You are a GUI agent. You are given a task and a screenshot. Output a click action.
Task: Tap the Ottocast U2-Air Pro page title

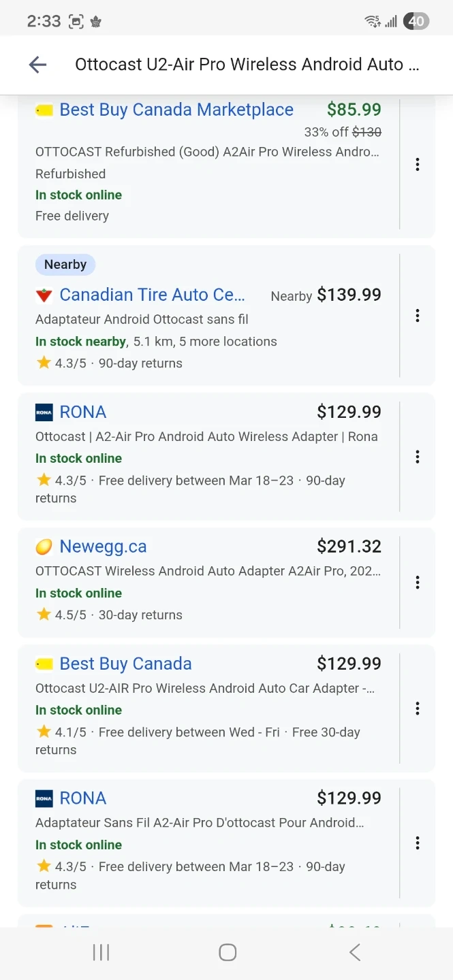point(248,65)
